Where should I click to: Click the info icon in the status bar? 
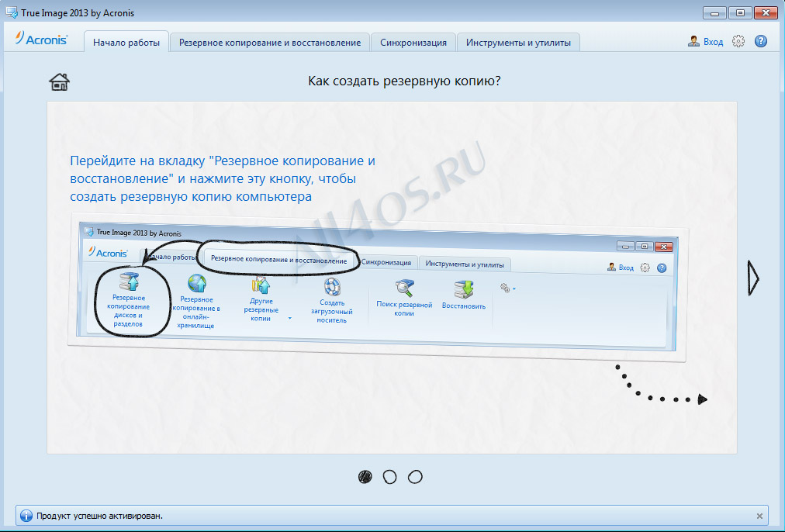pyautogui.click(x=26, y=516)
